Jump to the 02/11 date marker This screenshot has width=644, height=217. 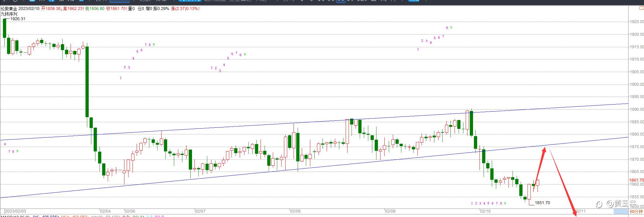[580, 211]
